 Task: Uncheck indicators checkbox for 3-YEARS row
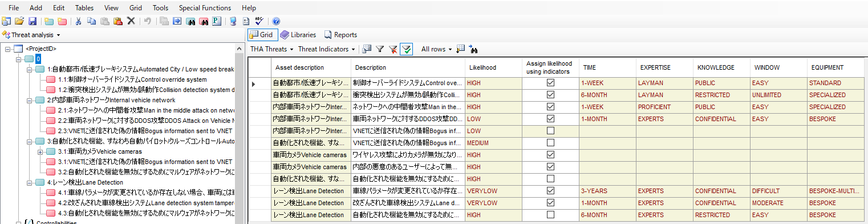click(550, 191)
